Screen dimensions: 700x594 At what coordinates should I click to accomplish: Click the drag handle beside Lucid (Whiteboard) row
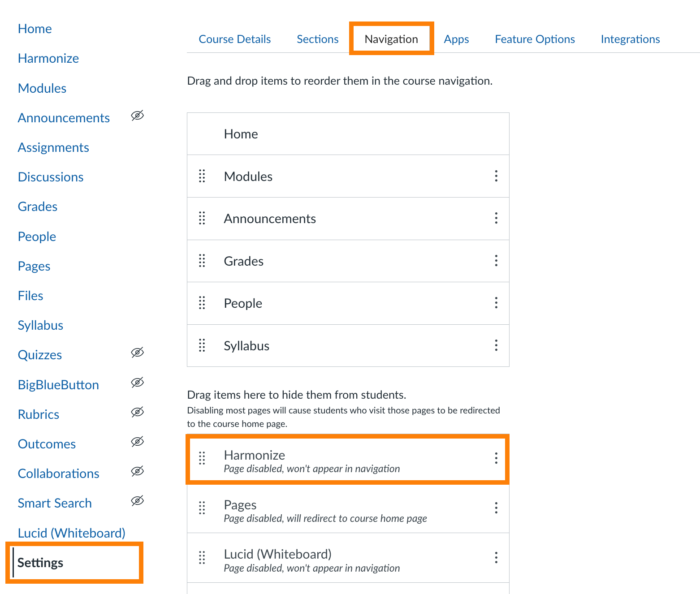(x=202, y=557)
